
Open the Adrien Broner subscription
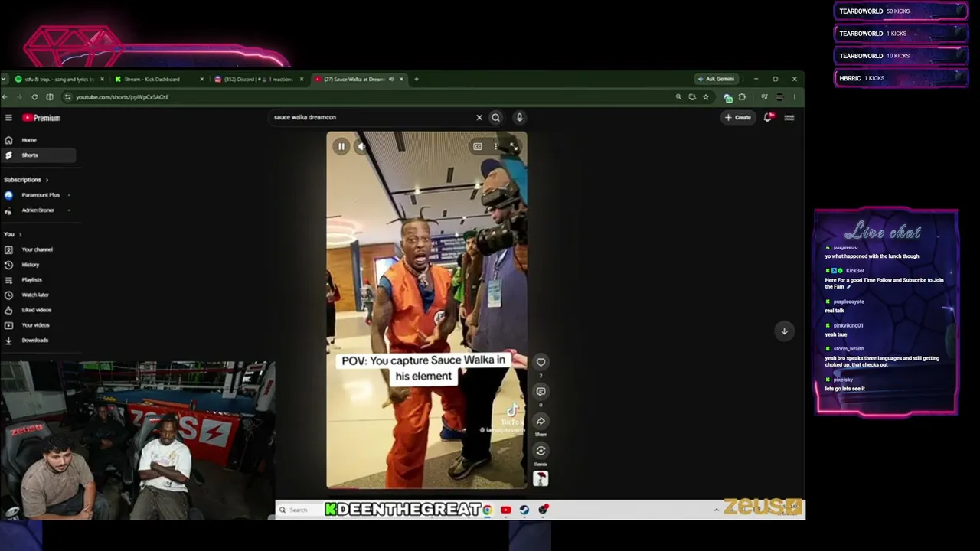38,210
